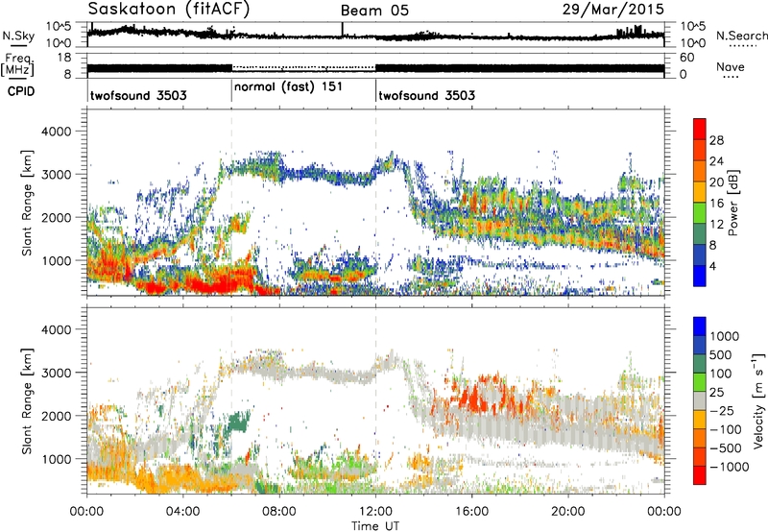Pick the red bottom segment of velocity colorbar
This screenshot has height=532, width=768.
tap(700, 475)
